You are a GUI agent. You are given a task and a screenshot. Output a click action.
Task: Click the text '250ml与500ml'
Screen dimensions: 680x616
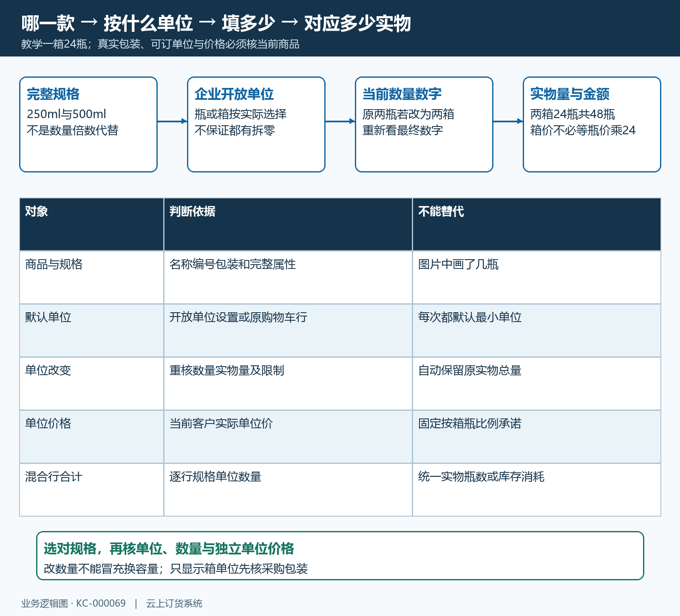[x=66, y=114]
